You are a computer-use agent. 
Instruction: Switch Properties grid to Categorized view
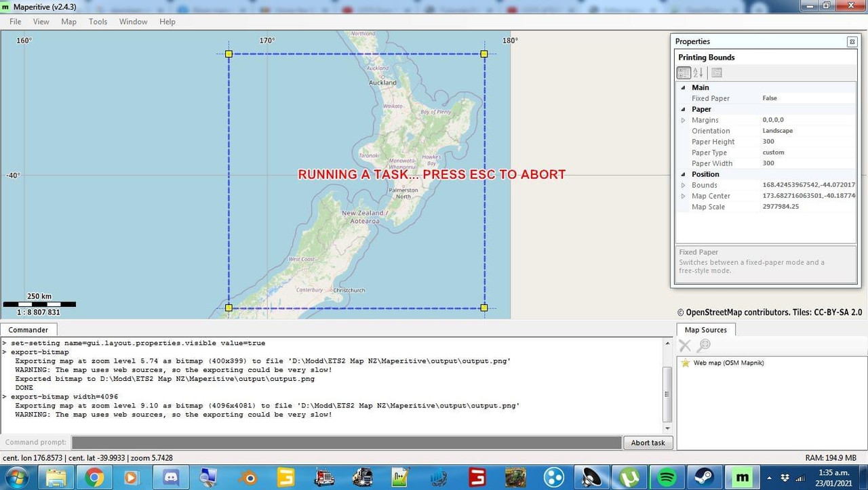[x=684, y=73]
